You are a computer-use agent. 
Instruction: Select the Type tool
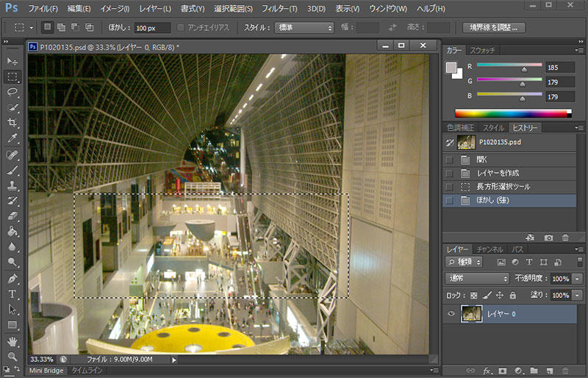[12, 294]
